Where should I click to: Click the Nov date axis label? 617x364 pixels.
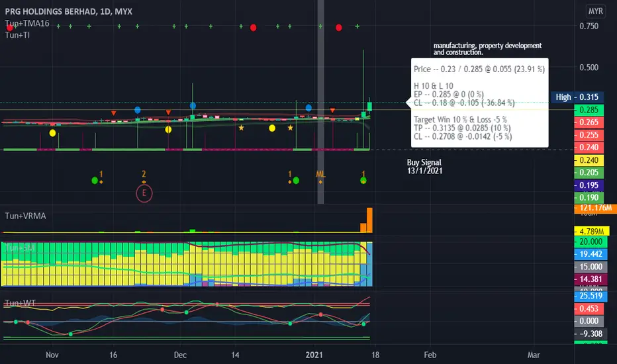pyautogui.click(x=52, y=355)
